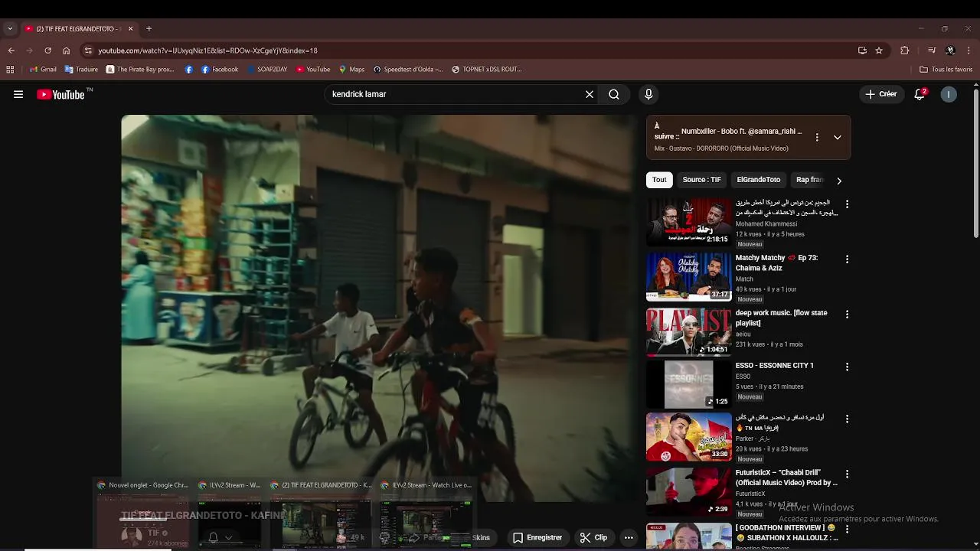
Task: Select the ElGrandeToto filter chip
Action: tap(759, 180)
